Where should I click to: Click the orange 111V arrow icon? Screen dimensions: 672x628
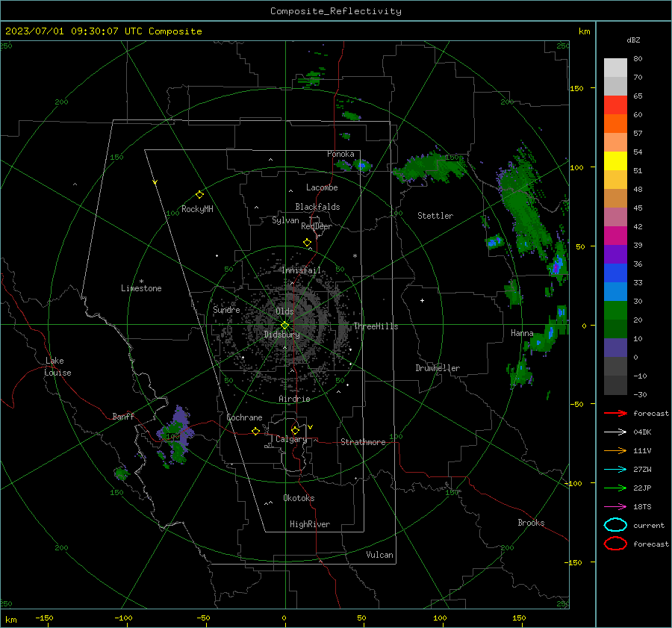coord(615,450)
